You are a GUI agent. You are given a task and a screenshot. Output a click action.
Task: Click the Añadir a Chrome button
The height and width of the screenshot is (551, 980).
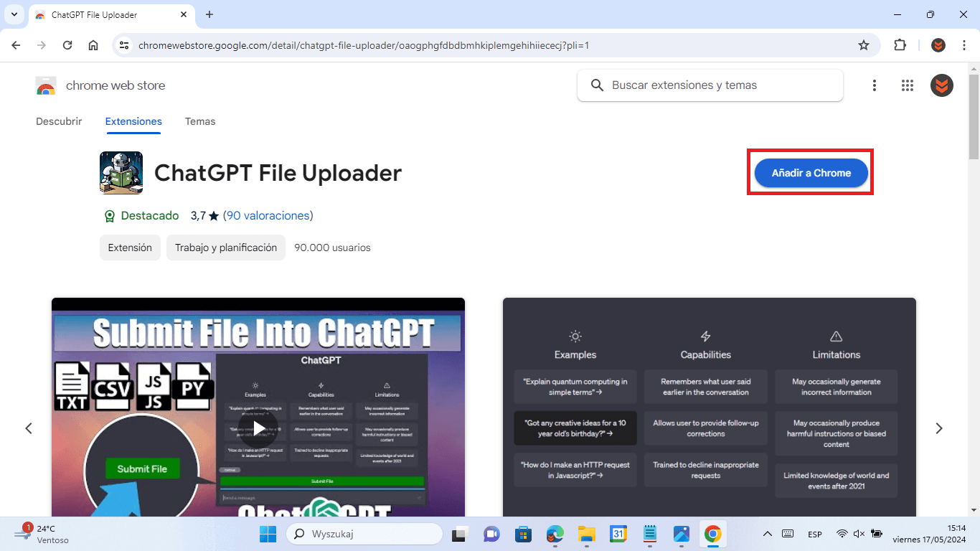811,173
